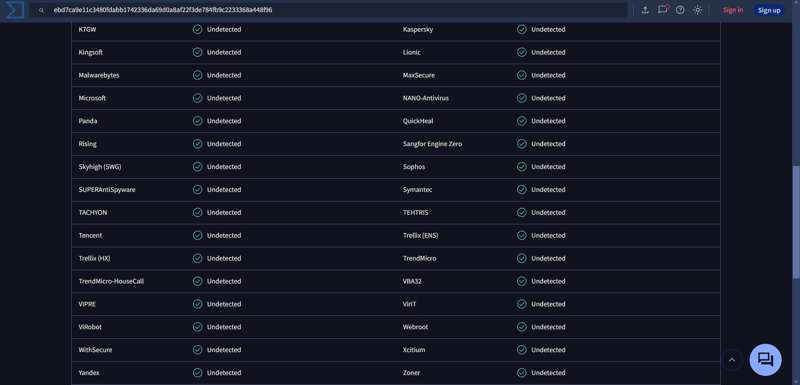
Task: Click Undetected result for Symantec
Action: 548,190
